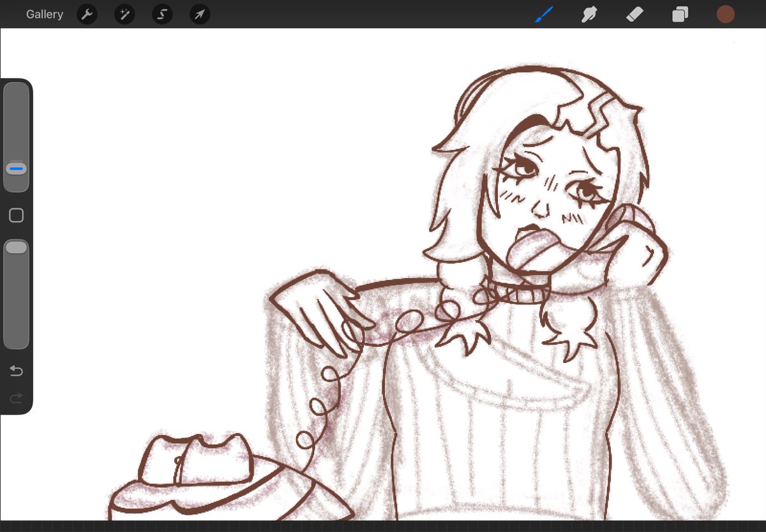Select the Eraser tool
766x532 pixels.
point(635,14)
